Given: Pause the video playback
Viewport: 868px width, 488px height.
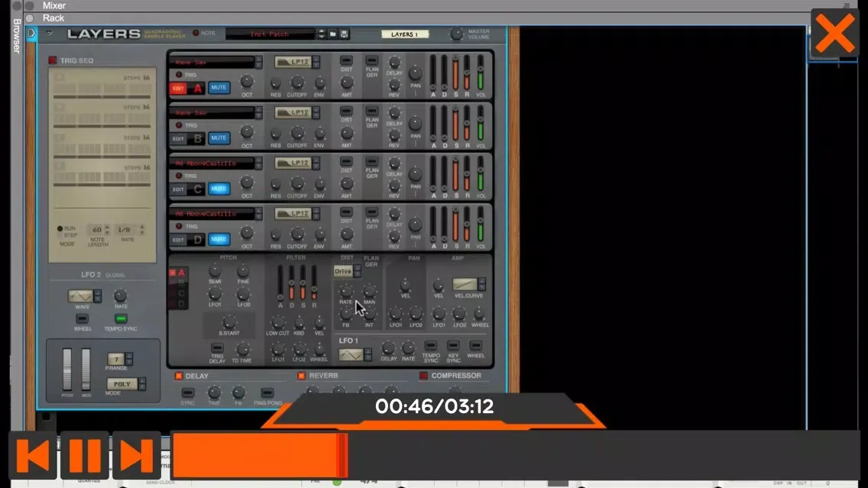Looking at the screenshot, I should pyautogui.click(x=85, y=455).
